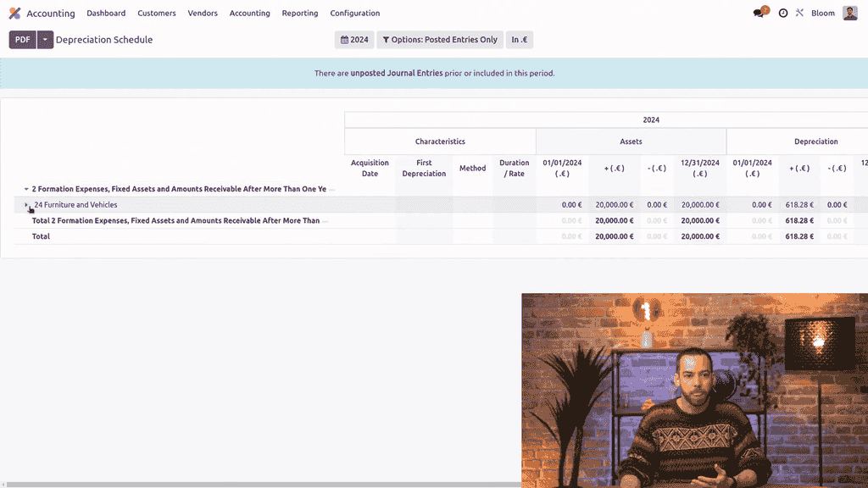Click the Accounting app logo icon
Image resolution: width=868 pixels, height=488 pixels.
[14, 14]
